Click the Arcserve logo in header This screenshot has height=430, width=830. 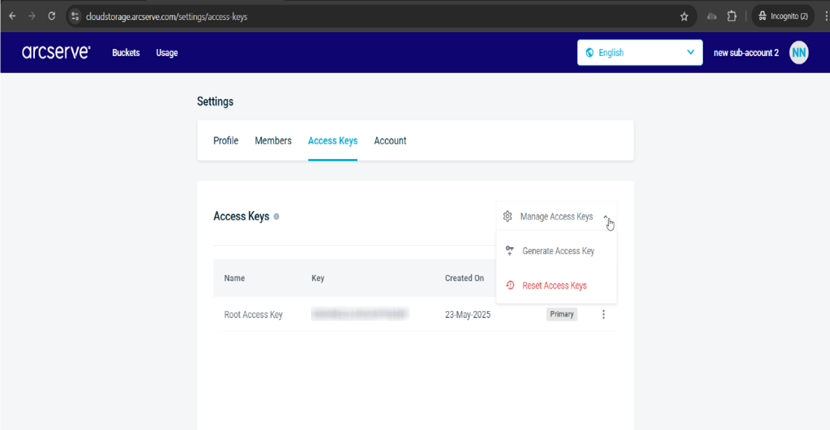coord(56,52)
